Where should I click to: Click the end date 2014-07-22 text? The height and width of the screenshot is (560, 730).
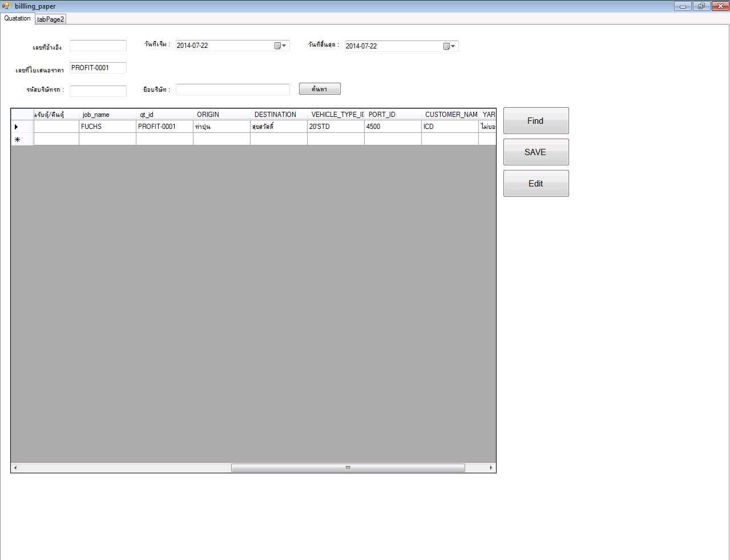(361, 46)
